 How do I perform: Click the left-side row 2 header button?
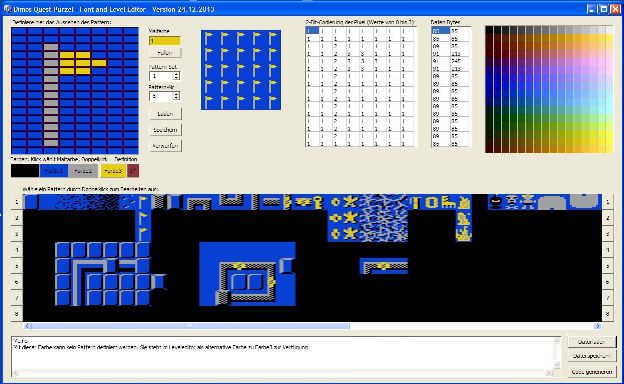click(x=17, y=218)
